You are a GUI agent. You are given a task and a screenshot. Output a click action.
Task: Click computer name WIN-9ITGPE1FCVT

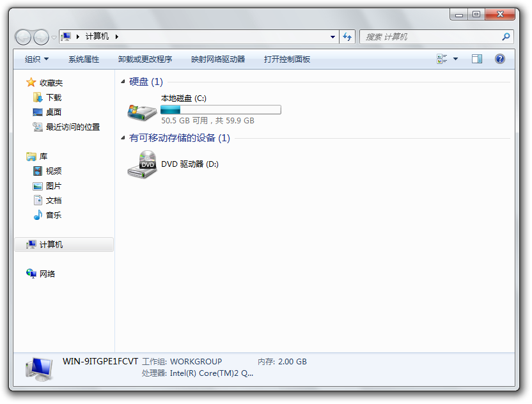pos(100,361)
